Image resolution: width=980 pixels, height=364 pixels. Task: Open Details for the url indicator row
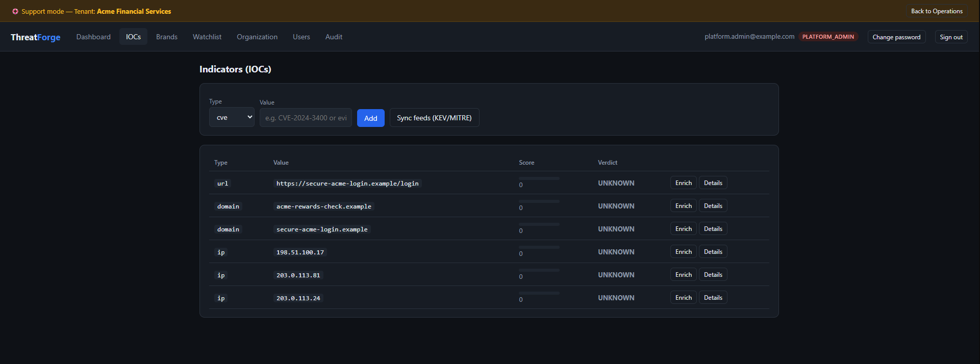713,183
